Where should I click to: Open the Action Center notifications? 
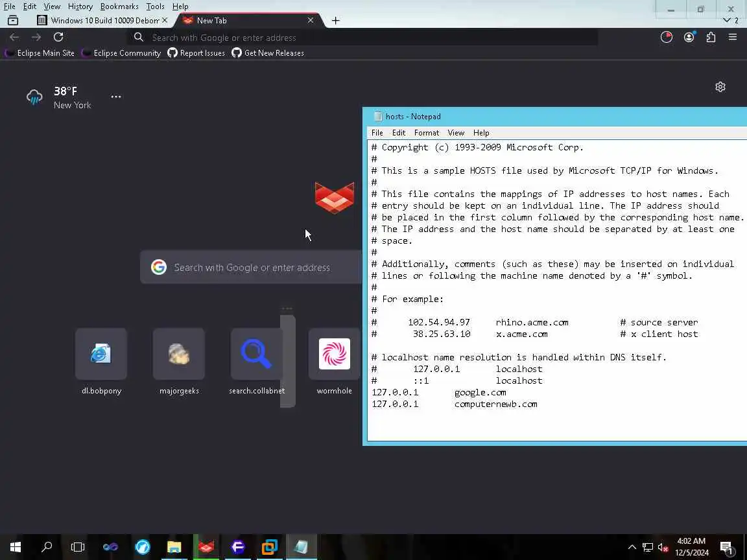pos(726,547)
